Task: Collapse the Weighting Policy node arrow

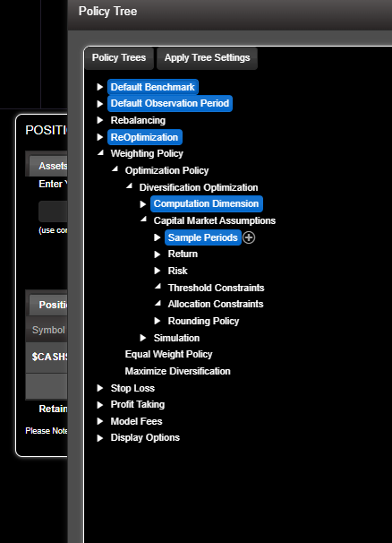Action: pyautogui.click(x=100, y=152)
